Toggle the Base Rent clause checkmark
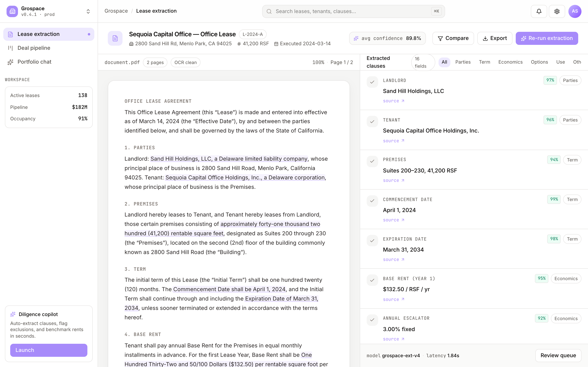The image size is (588, 367). [372, 280]
